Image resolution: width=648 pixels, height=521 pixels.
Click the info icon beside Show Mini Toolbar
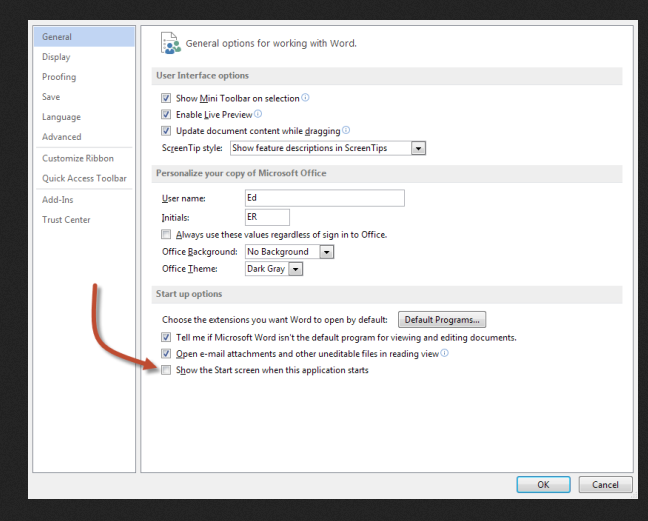tap(305, 98)
